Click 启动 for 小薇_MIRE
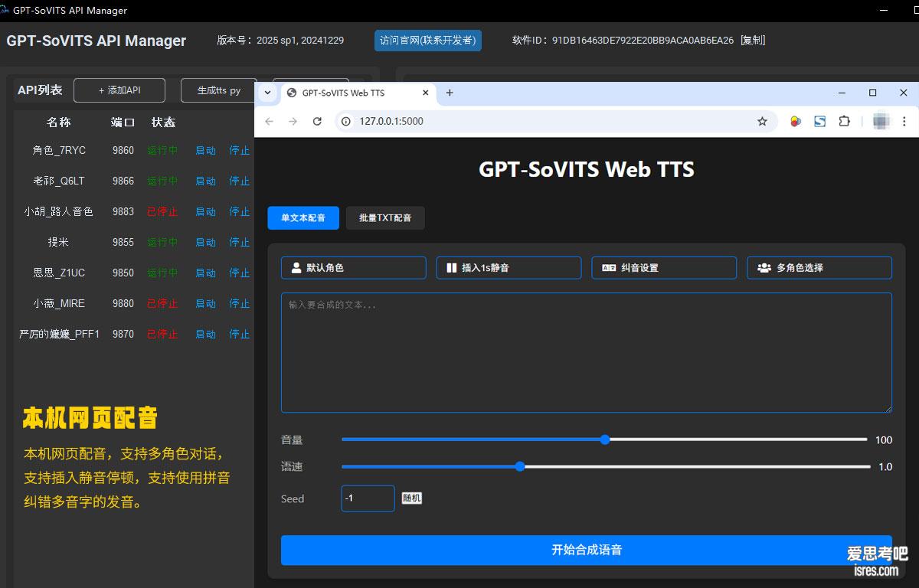The height and width of the screenshot is (588, 919). [205, 304]
